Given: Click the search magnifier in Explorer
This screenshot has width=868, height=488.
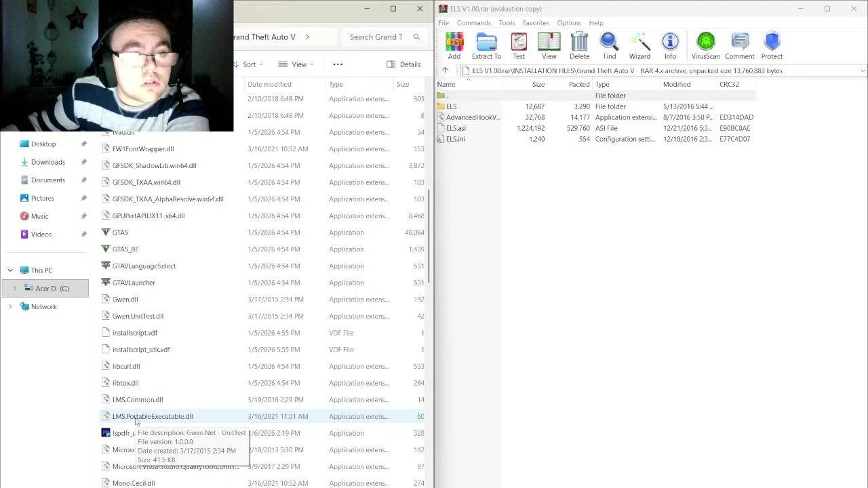Looking at the screenshot, I should click(x=416, y=37).
